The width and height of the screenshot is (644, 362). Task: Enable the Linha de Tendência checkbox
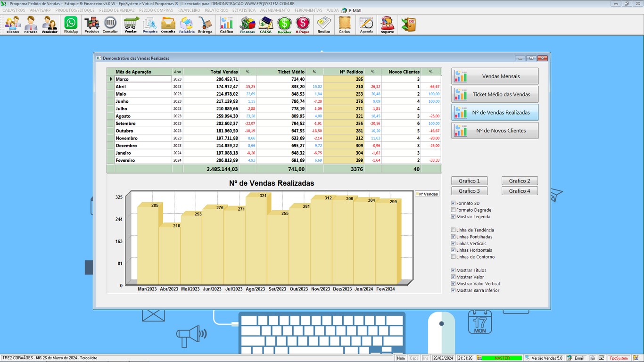(454, 230)
